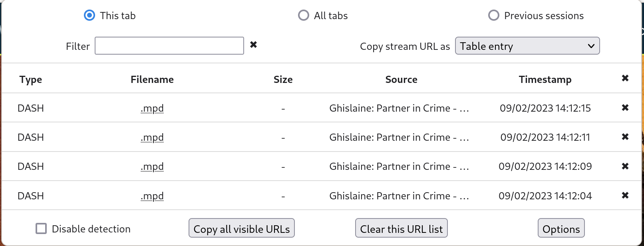
Task: Click the Filter input field
Action: point(169,46)
